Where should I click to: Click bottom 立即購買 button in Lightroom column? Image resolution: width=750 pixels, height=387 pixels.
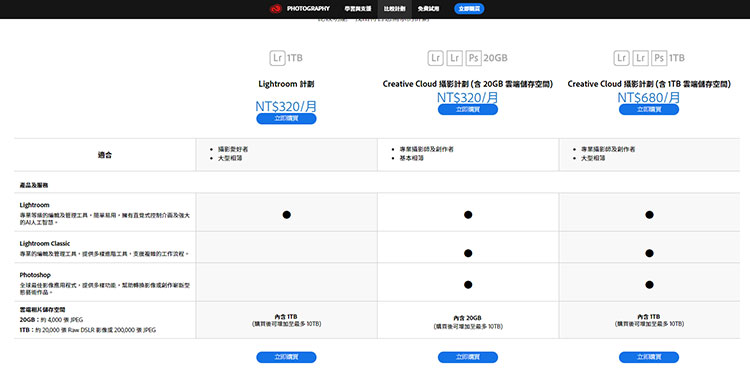[286, 357]
